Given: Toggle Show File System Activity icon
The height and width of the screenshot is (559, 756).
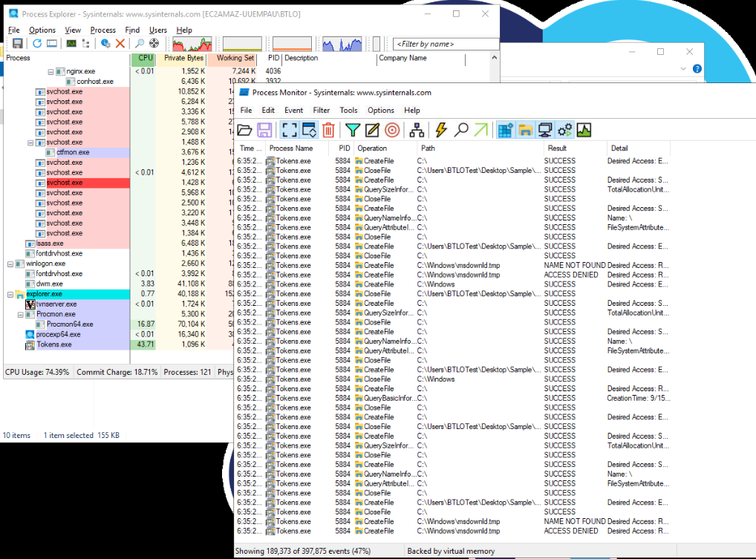Looking at the screenshot, I should [x=525, y=130].
